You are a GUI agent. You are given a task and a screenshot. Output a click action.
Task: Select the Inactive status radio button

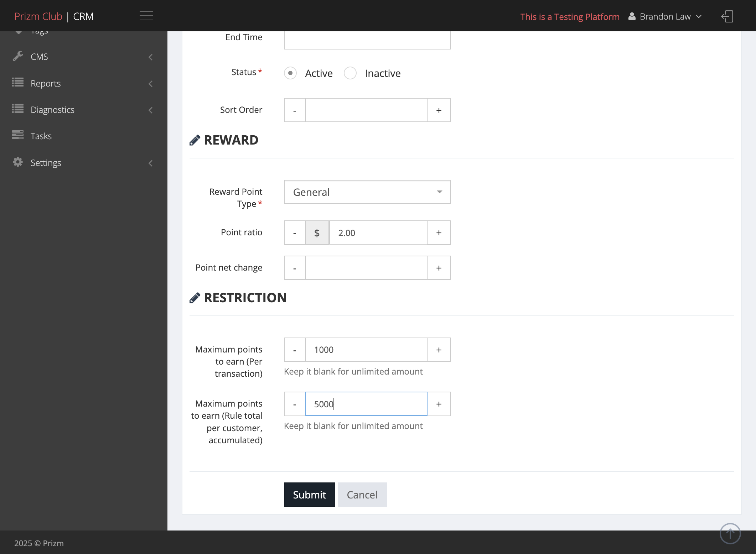[350, 73]
